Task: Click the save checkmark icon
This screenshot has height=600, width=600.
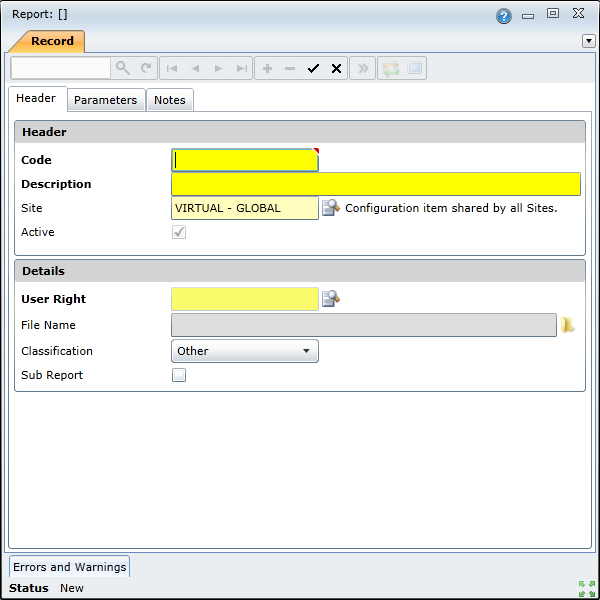Action: pyautogui.click(x=313, y=68)
